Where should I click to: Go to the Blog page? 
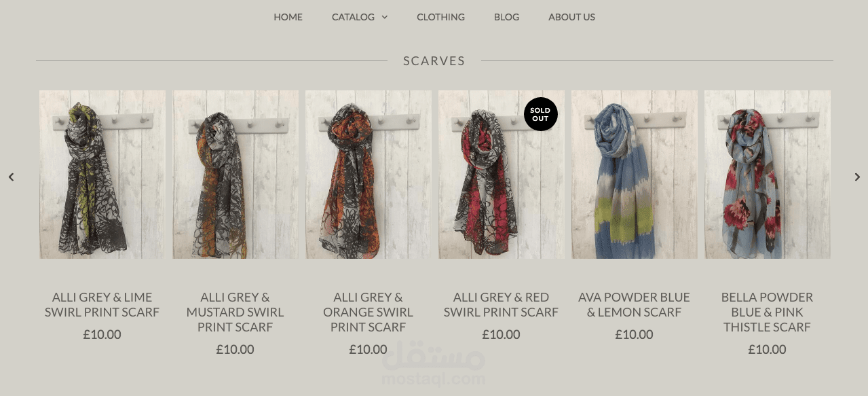click(507, 17)
